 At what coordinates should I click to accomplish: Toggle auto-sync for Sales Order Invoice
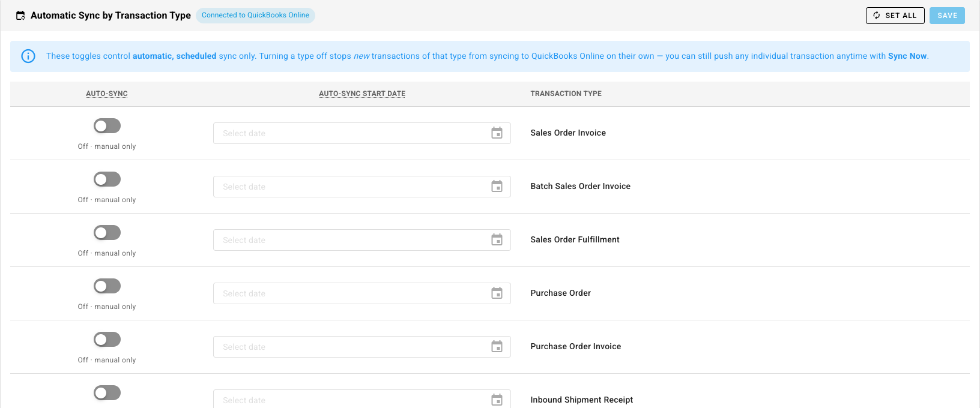coord(107,126)
